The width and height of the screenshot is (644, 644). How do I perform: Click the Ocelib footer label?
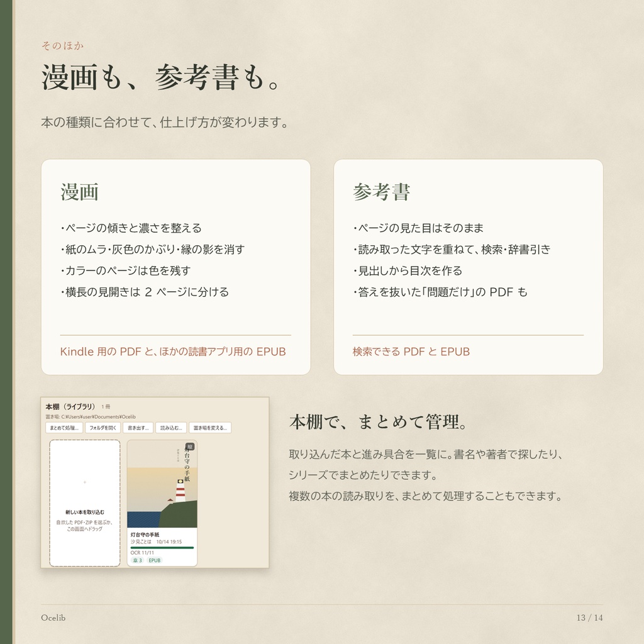tap(53, 618)
